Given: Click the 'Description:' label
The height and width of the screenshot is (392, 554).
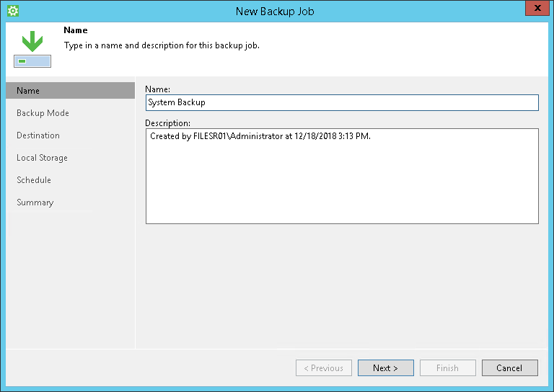Looking at the screenshot, I should [x=168, y=122].
